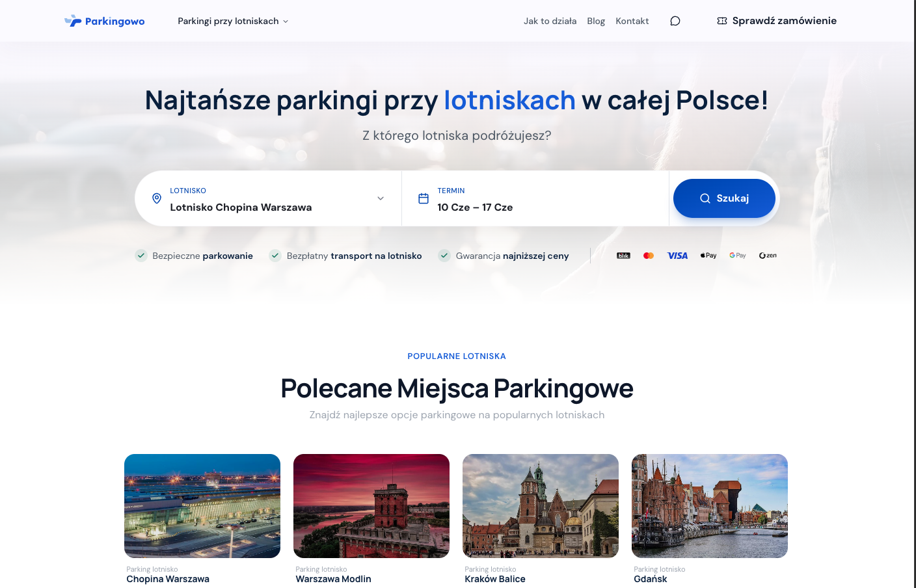Viewport: 916px width, 588px height.
Task: Go to the Blog page
Action: (x=596, y=21)
